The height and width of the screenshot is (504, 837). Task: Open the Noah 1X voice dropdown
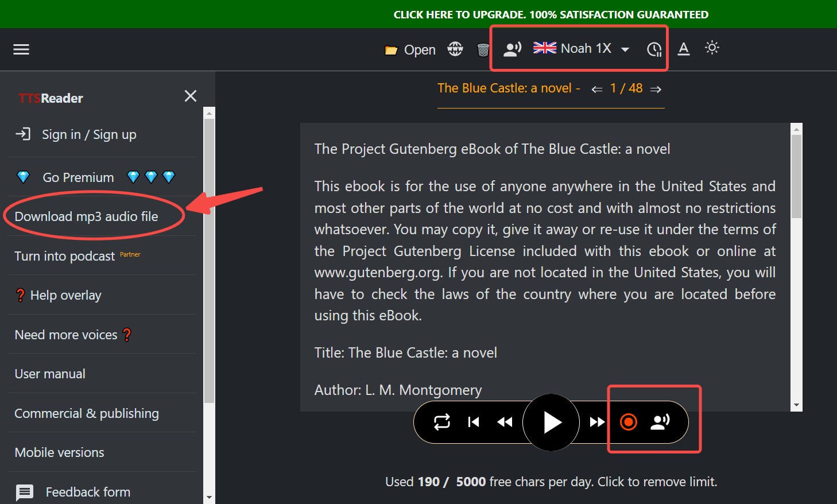point(581,49)
